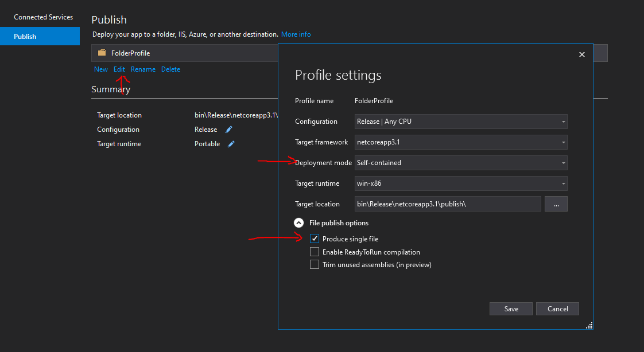Select the Publish tab in the sidebar
The image size is (644, 352).
(x=40, y=36)
